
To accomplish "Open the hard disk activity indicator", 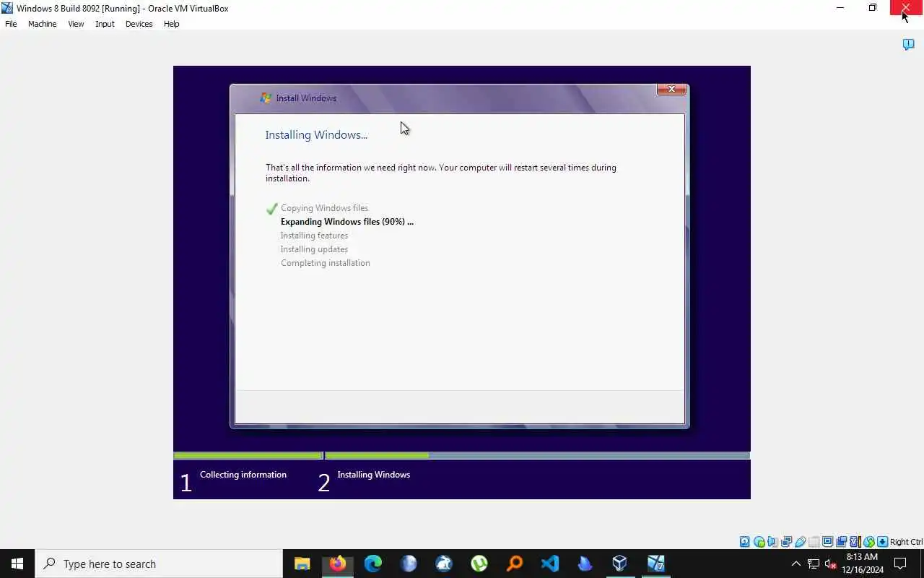I will 744,542.
